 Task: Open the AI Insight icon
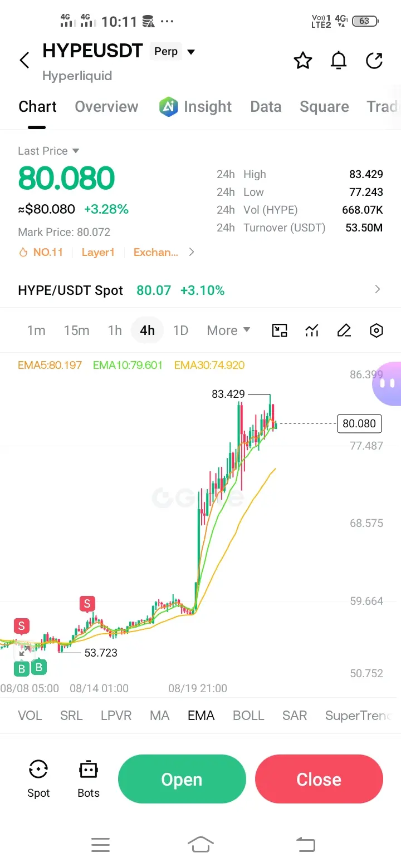pos(168,106)
